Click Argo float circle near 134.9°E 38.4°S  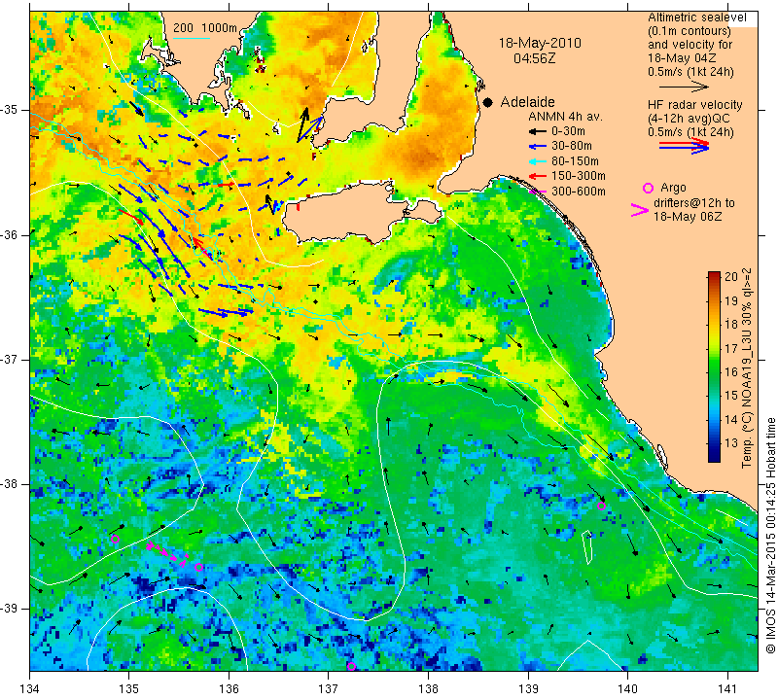click(115, 539)
